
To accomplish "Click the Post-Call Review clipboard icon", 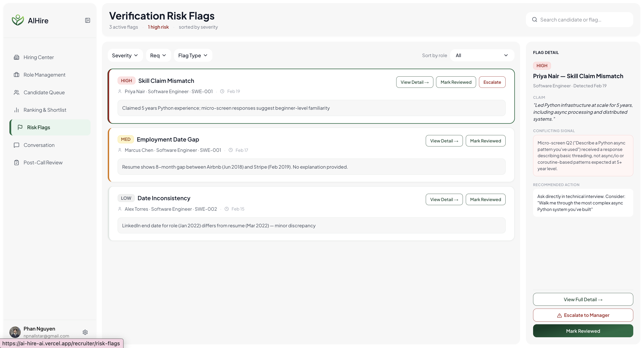I will pyautogui.click(x=17, y=163).
